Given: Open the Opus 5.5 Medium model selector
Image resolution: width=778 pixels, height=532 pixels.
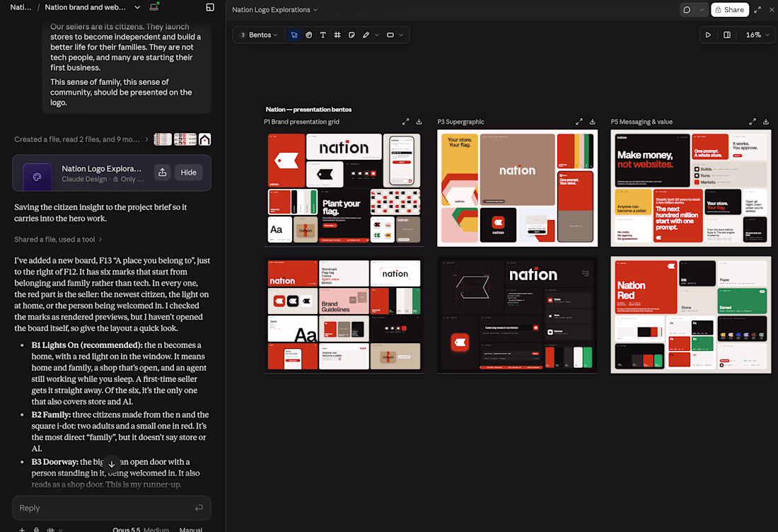Looking at the screenshot, I should [x=141, y=529].
